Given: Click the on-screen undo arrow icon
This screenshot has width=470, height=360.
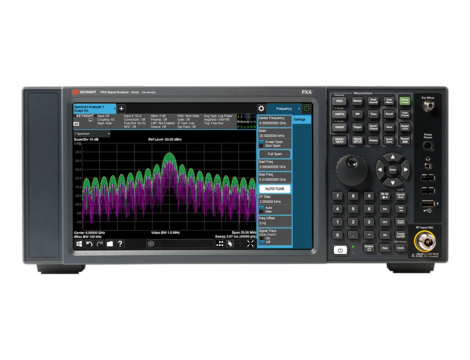Looking at the screenshot, I should pos(89,244).
